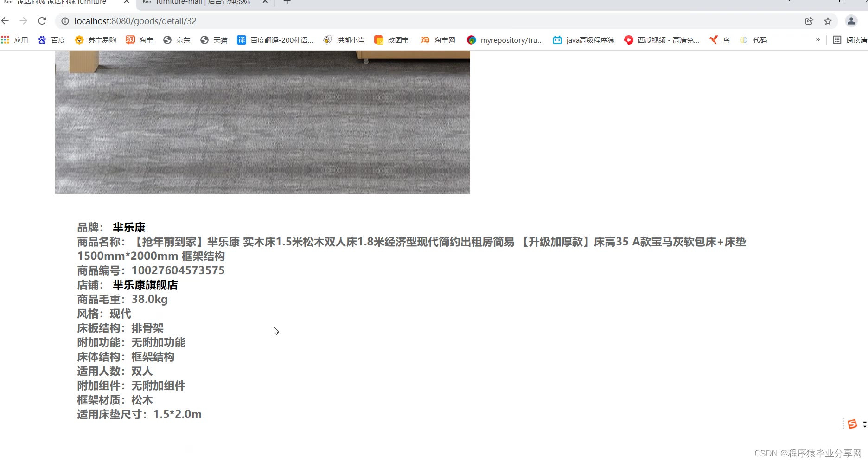Screen dimensions: 868x462
Task: Reload the current page
Action: pyautogui.click(x=42, y=21)
